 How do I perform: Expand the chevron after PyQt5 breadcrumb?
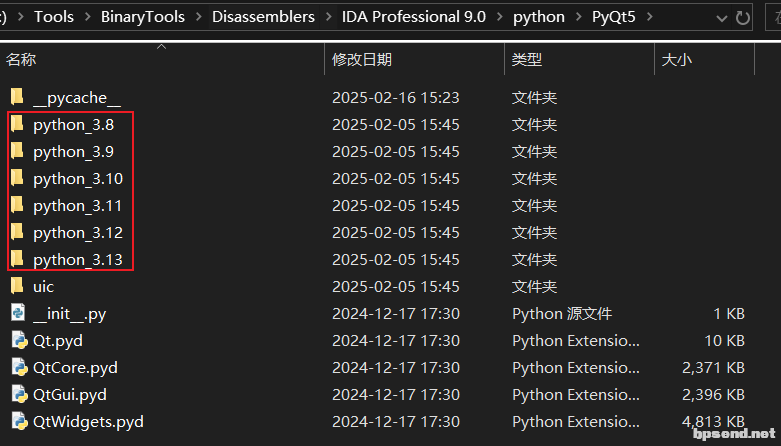[x=650, y=17]
